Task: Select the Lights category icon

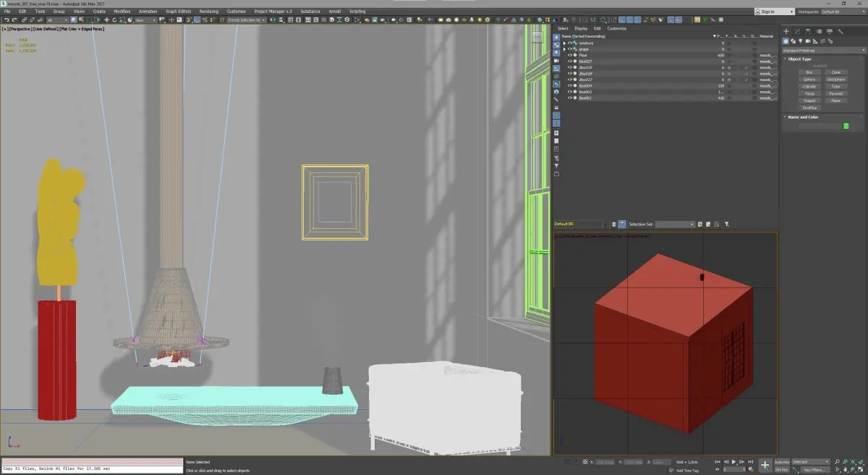Action: pyautogui.click(x=801, y=41)
